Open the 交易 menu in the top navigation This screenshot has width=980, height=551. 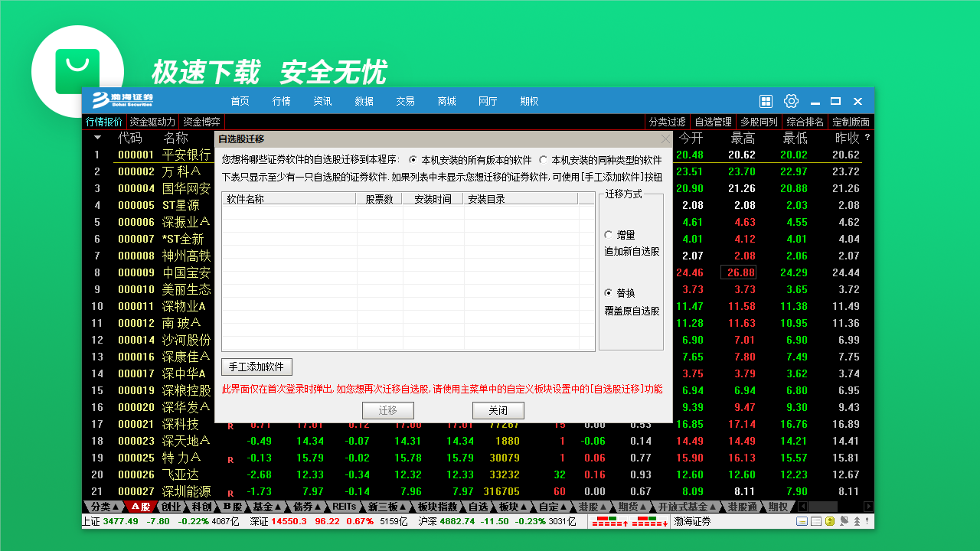tap(405, 100)
